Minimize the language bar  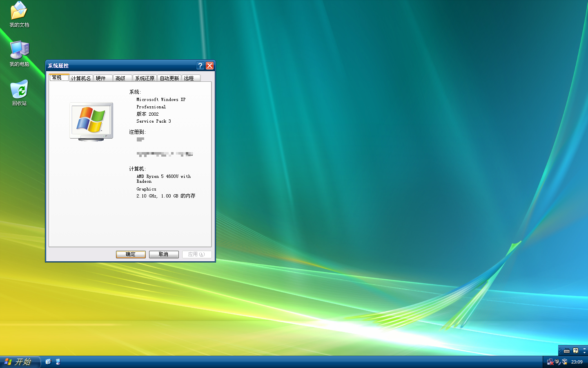pos(584,348)
